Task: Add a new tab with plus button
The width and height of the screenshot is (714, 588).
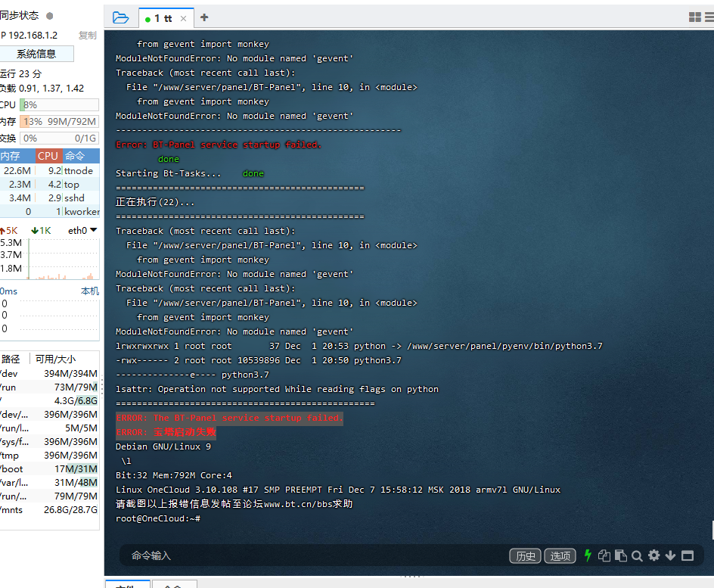Action: point(204,17)
